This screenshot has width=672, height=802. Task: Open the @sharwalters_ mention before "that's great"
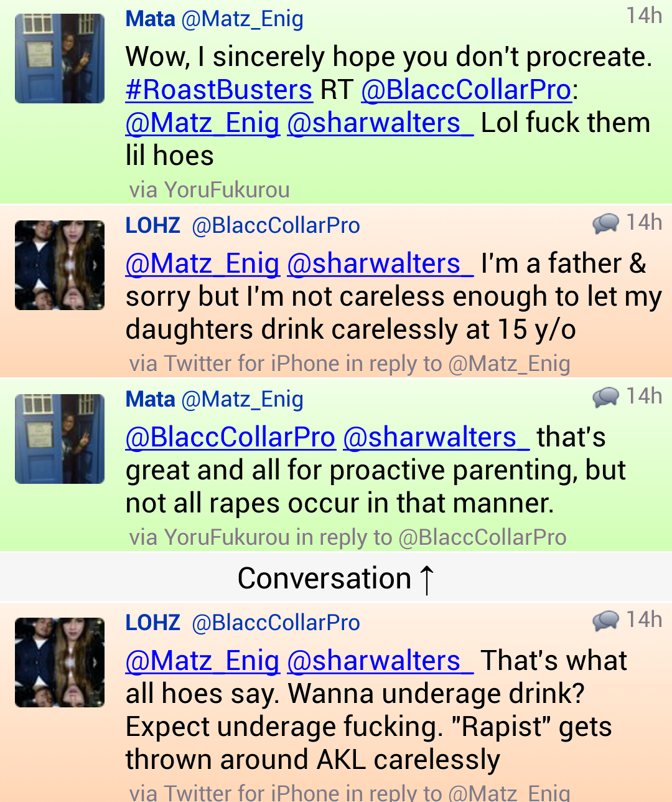(x=436, y=437)
